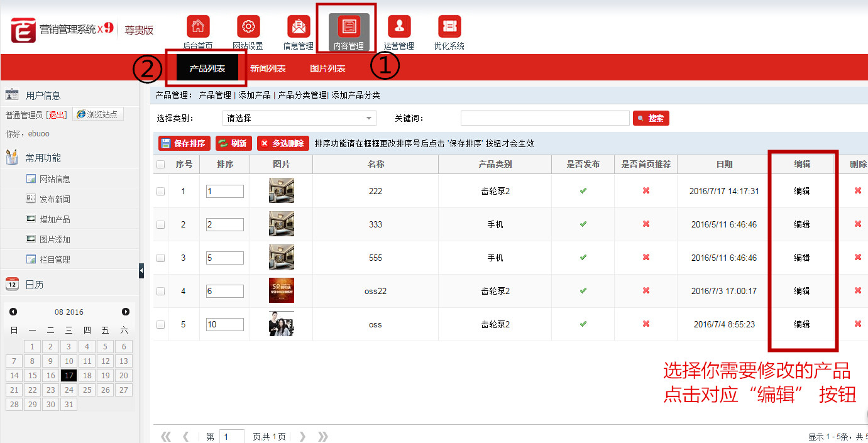The width and height of the screenshot is (868, 443).
Task: Click the 搜索 search button
Action: click(x=651, y=118)
